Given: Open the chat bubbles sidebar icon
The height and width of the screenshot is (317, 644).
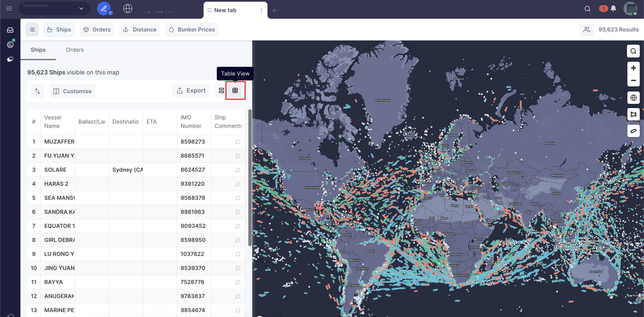Looking at the screenshot, I should (10, 59).
